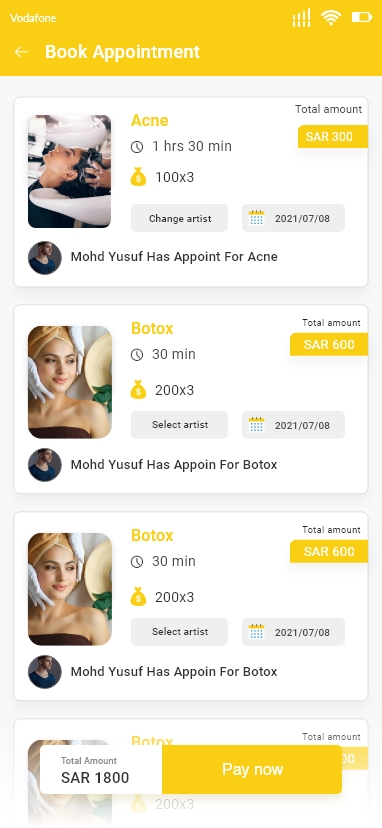Click Select artist on second Botox card
This screenshot has height=828, width=382.
(180, 632)
